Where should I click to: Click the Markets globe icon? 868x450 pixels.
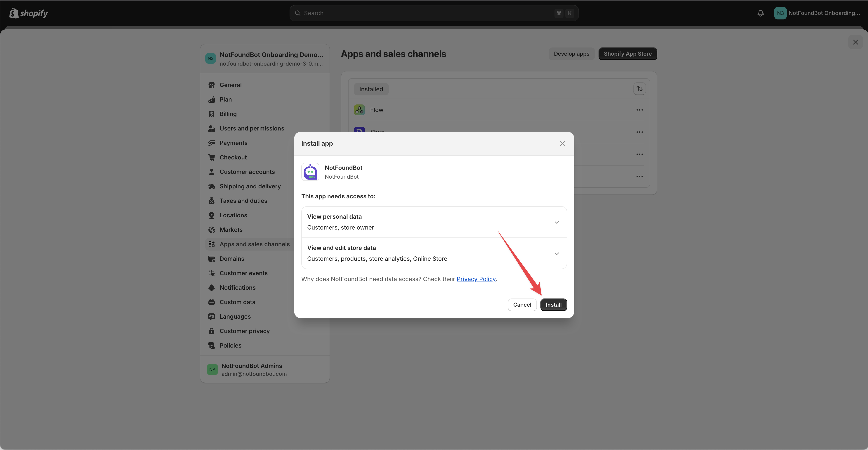click(x=212, y=230)
